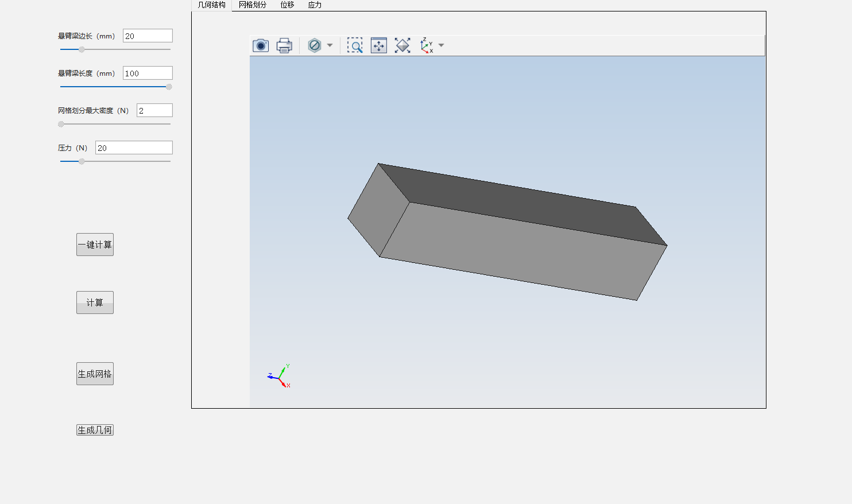Click the 压力 slider handle
Screen dimensions: 852x504
click(82, 161)
